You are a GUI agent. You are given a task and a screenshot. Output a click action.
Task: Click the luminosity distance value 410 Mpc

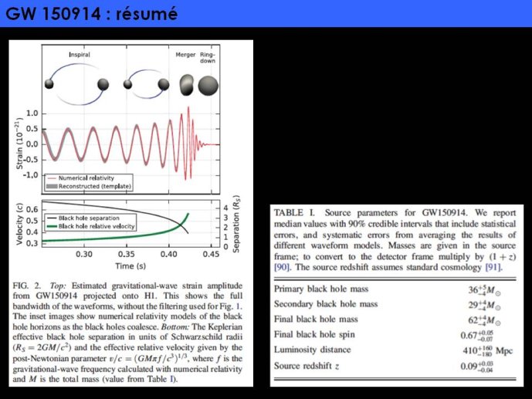(x=487, y=351)
